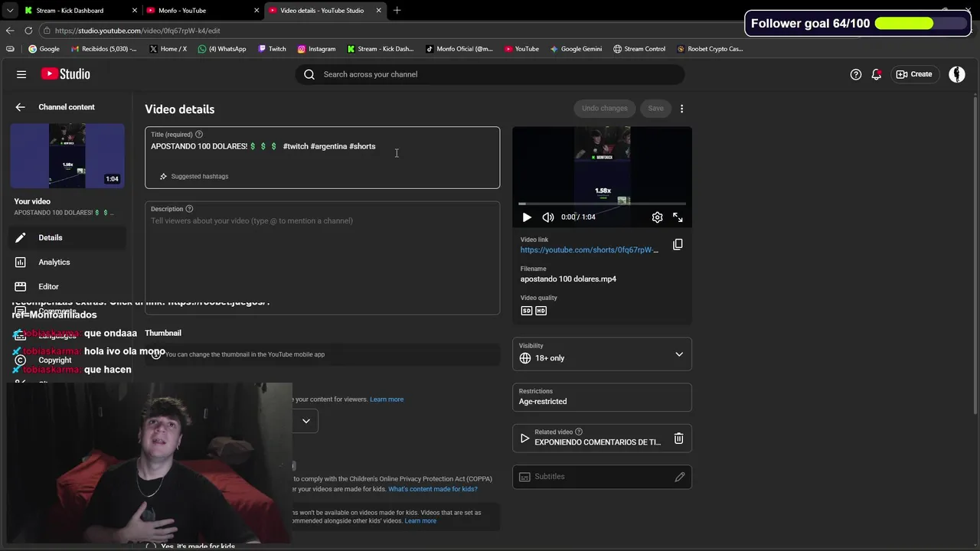Click the Age-restricted restrictions box
This screenshot has width=980, height=551.
(x=602, y=397)
